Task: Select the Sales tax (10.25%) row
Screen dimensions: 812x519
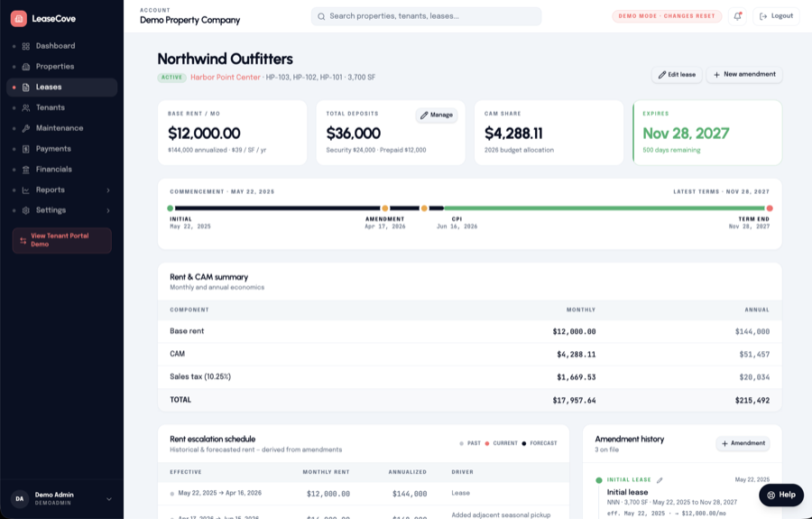Action: [x=470, y=377]
